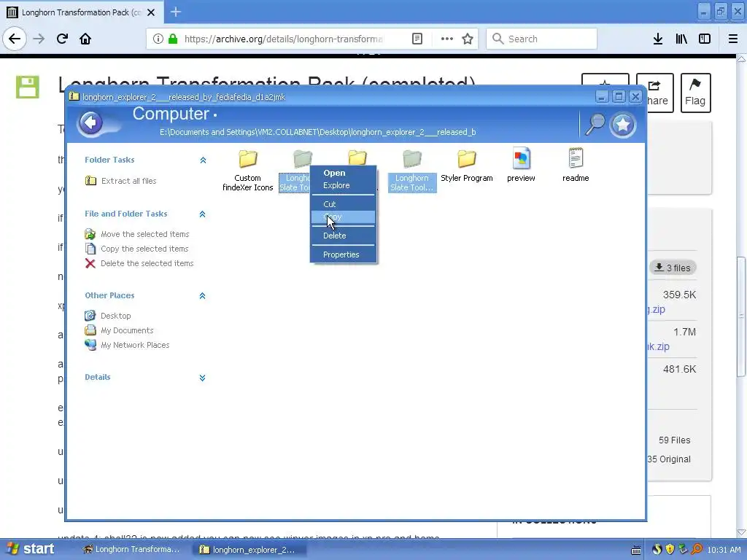Switch to Longhorn Transforma... taskbar button
Screen dimensions: 747x560
131,550
